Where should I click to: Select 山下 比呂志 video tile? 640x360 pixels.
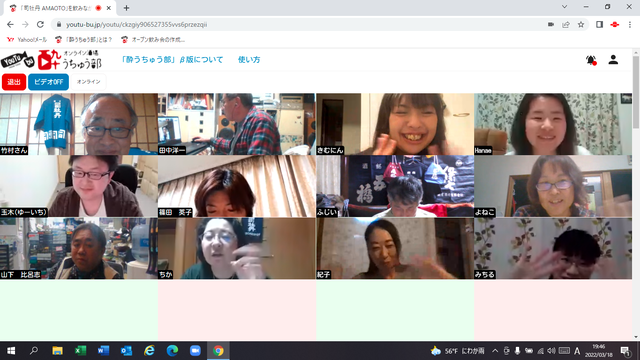(x=79, y=248)
